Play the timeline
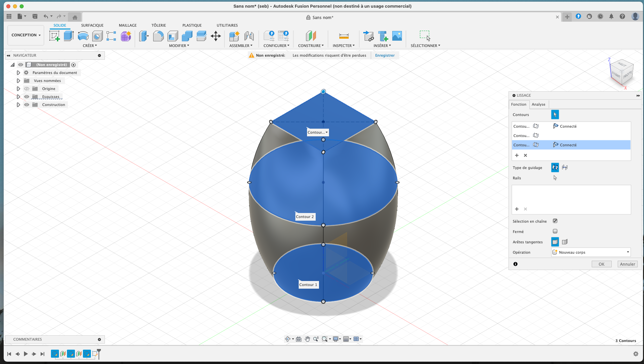This screenshot has width=644, height=364. [x=26, y=354]
